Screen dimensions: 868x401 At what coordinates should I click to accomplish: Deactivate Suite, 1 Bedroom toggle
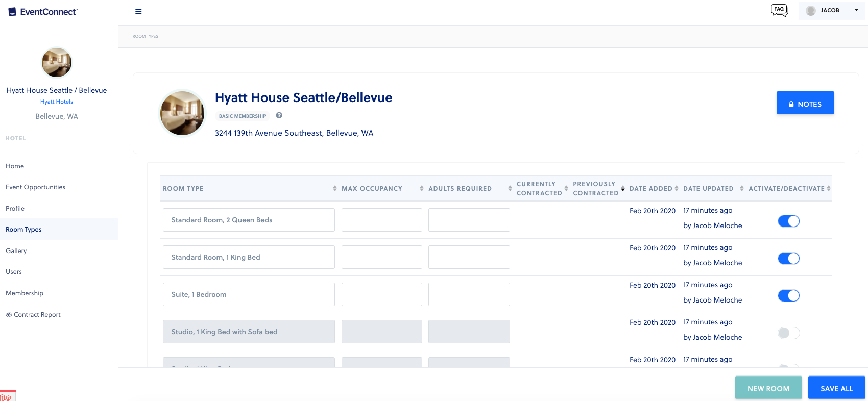(788, 295)
